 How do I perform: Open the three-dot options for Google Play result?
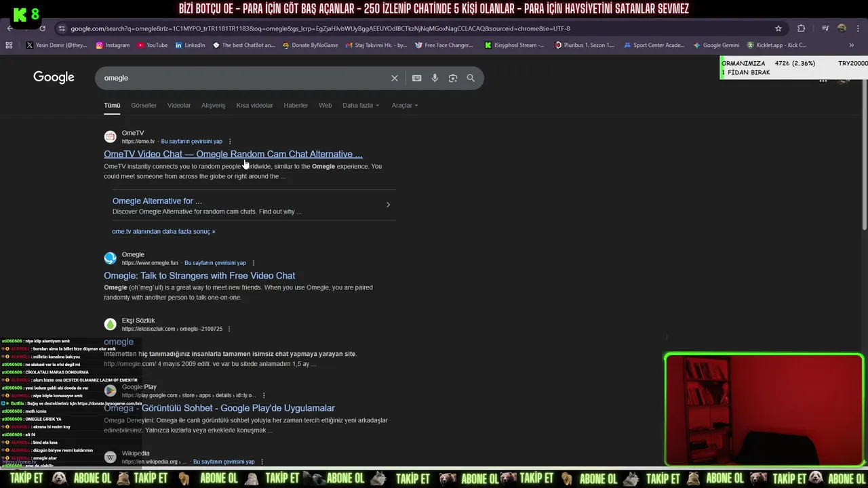264,395
